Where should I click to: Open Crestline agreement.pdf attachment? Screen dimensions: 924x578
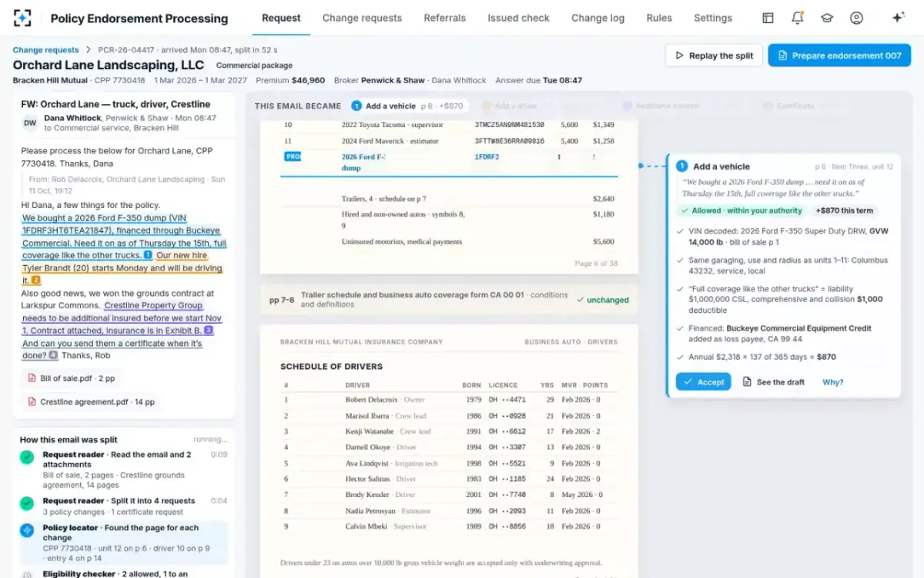click(91, 402)
